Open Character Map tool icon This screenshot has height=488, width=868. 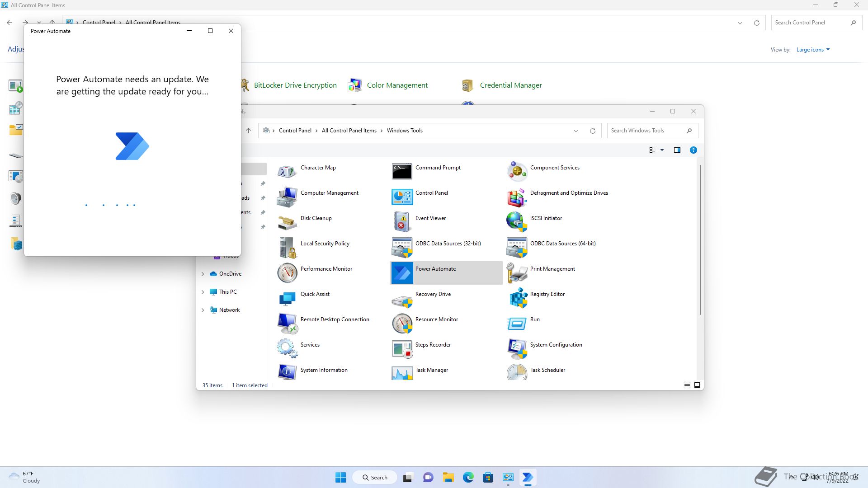tap(287, 172)
